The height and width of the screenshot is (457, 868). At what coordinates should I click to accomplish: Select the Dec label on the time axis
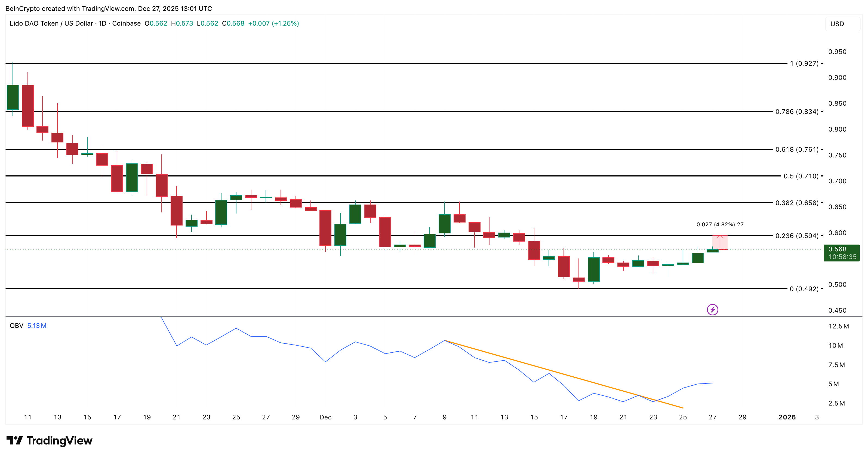[x=325, y=417]
